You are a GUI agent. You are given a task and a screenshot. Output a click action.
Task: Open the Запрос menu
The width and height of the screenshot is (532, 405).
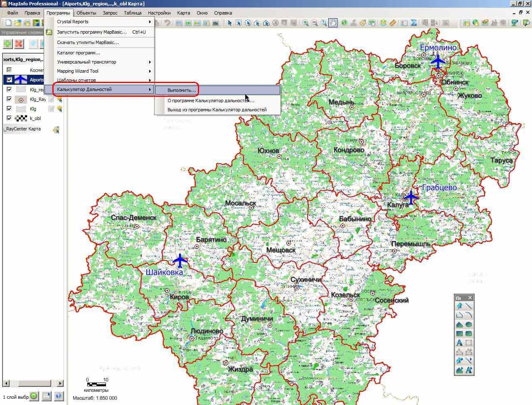coord(110,13)
